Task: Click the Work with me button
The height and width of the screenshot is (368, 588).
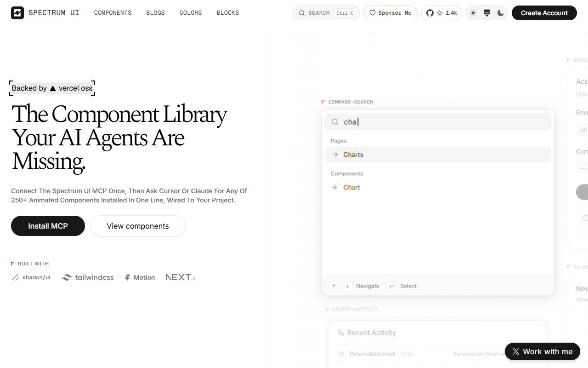Action: 543,351
